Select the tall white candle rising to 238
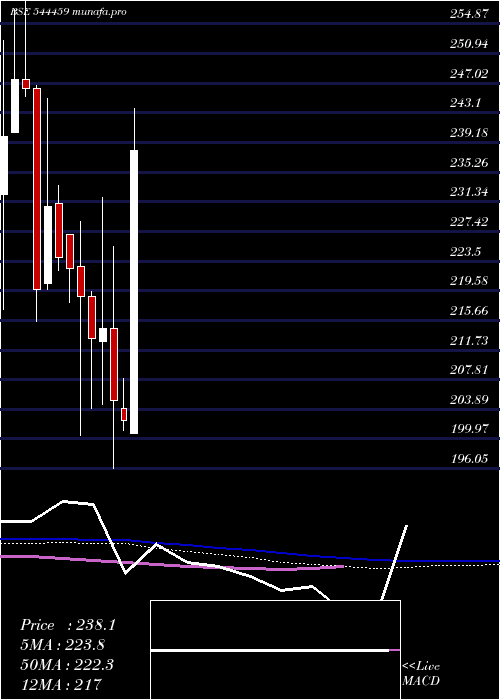Screen dimensions: 500x700 click(x=134, y=292)
